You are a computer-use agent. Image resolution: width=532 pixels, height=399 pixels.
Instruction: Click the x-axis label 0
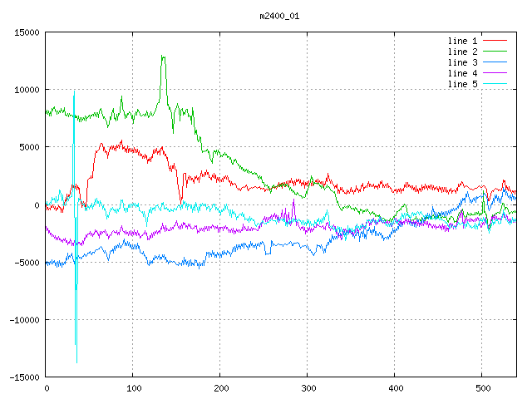pos(47,388)
